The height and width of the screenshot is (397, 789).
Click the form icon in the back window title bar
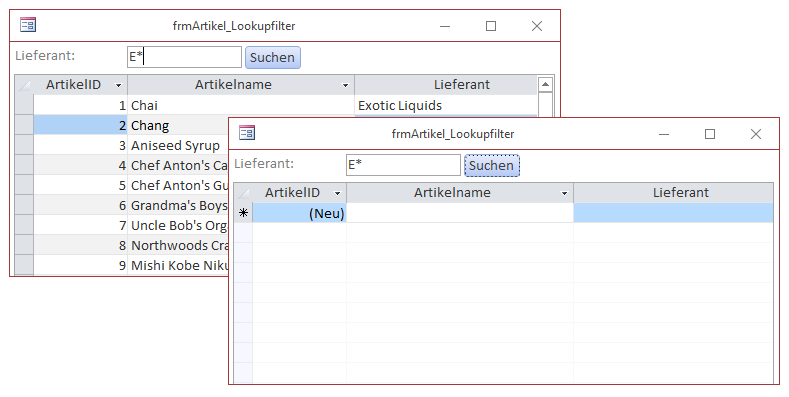(x=28, y=25)
